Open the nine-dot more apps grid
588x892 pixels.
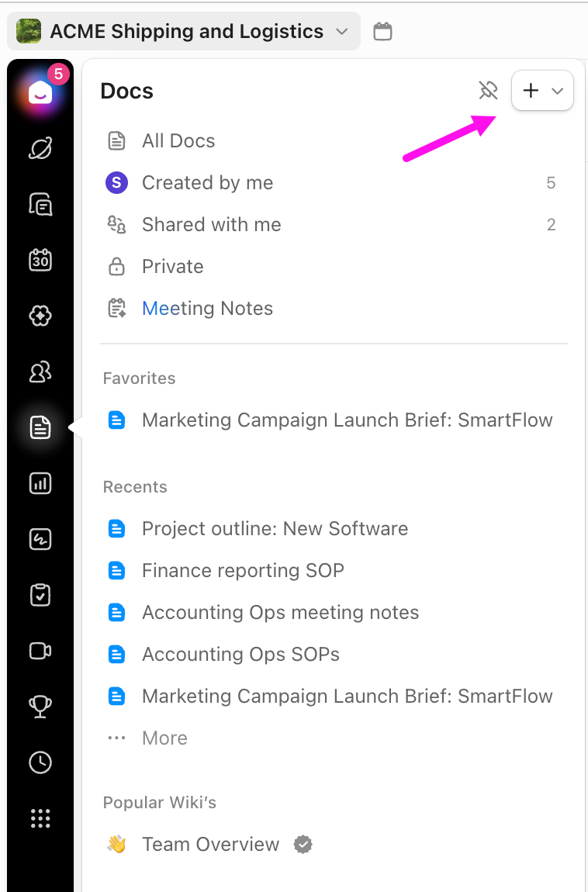pyautogui.click(x=40, y=818)
